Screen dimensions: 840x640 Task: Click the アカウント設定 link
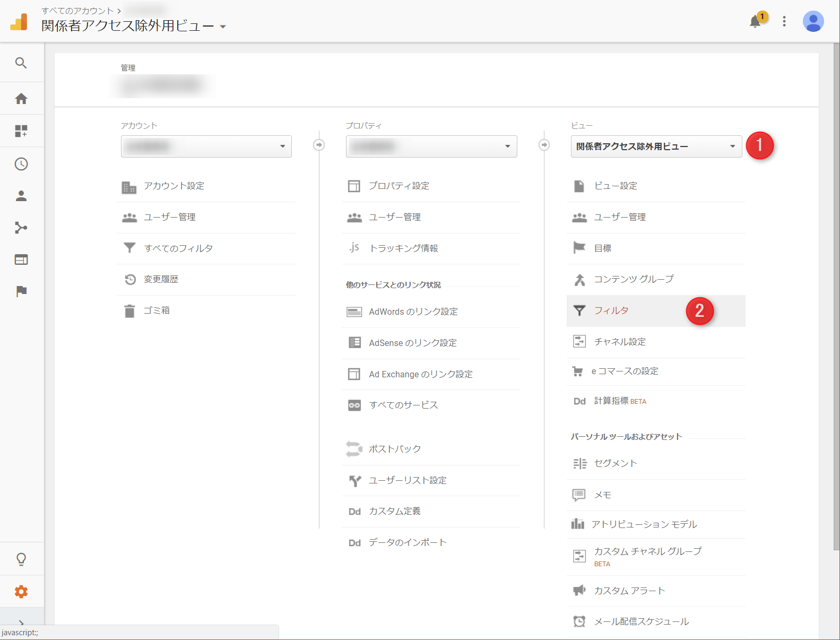tap(174, 186)
